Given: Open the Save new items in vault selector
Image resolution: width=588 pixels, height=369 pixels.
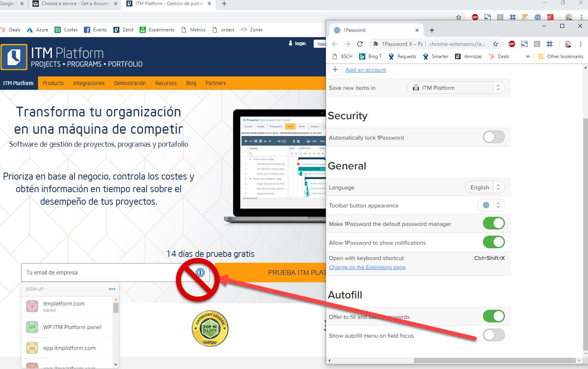Looking at the screenshot, I should pyautogui.click(x=456, y=87).
